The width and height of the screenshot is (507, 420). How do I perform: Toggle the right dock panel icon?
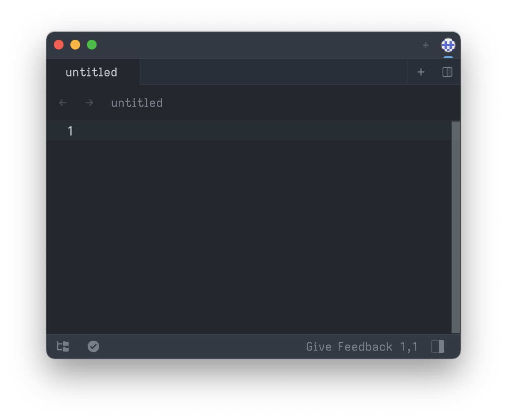point(438,346)
